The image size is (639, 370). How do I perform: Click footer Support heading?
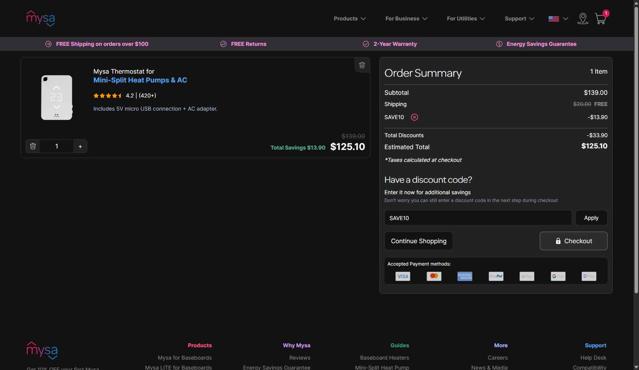595,346
